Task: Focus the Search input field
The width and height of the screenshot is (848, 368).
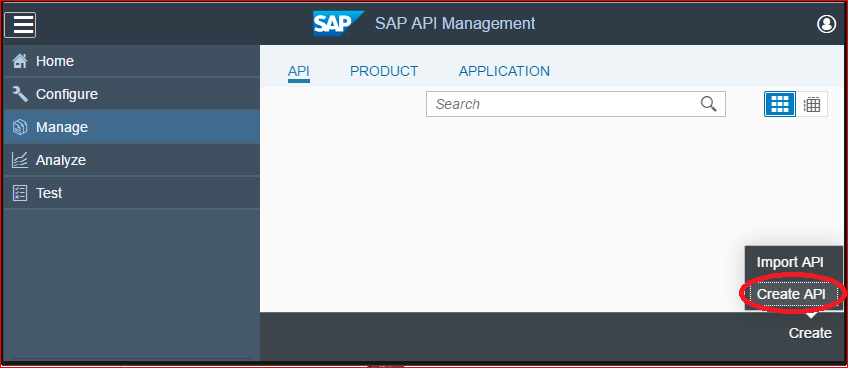Action: pos(575,104)
